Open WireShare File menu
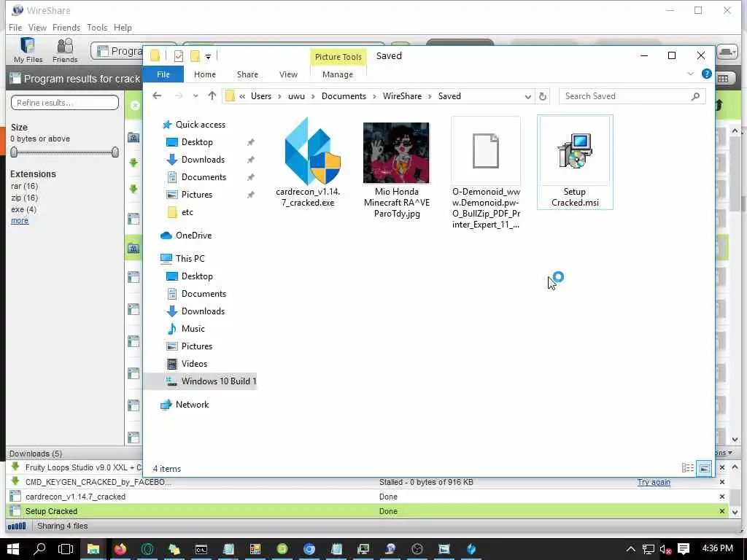The image size is (747, 560). click(x=15, y=28)
